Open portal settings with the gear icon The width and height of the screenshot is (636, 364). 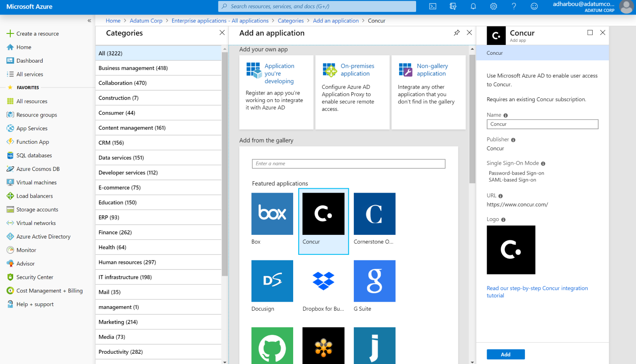(x=493, y=6)
